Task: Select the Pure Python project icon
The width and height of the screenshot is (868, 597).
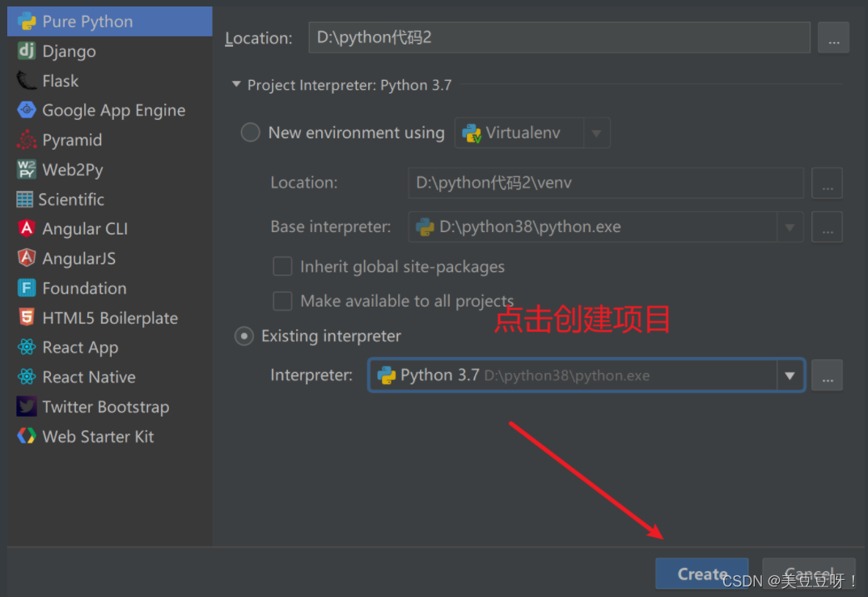Action: click(27, 22)
